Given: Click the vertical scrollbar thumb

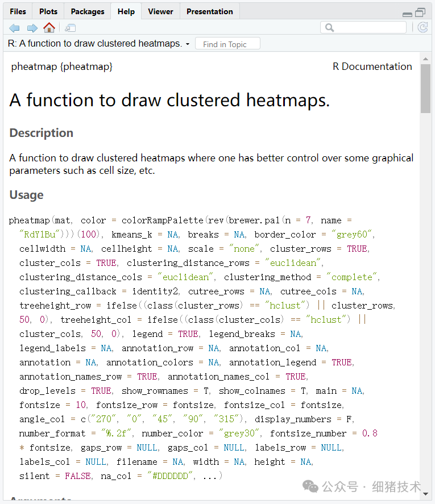Looking at the screenshot, I should (425, 88).
